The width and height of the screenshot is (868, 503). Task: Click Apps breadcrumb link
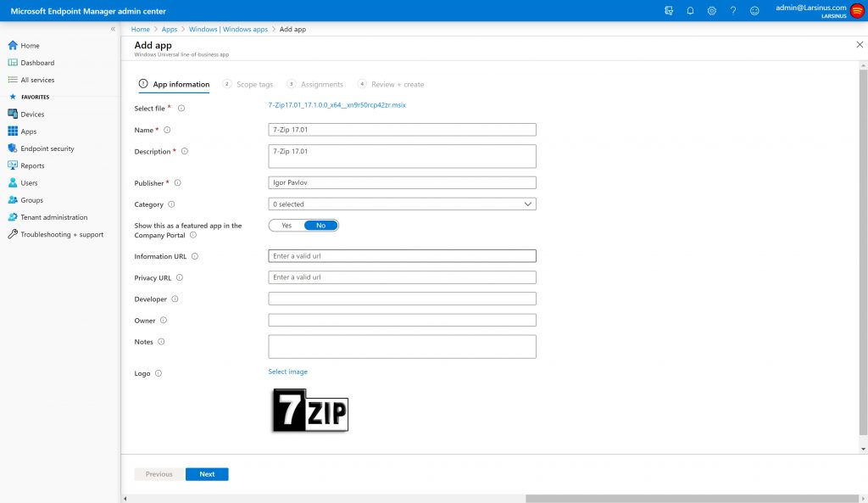[170, 30]
